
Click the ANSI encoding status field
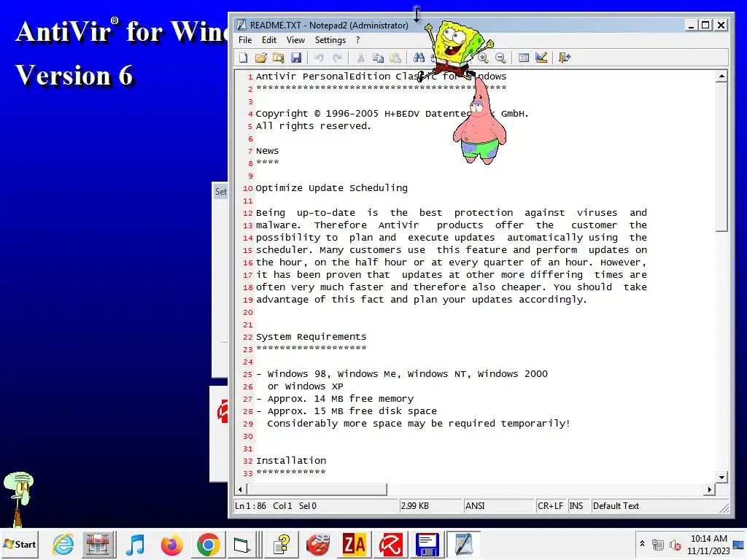[x=499, y=506]
